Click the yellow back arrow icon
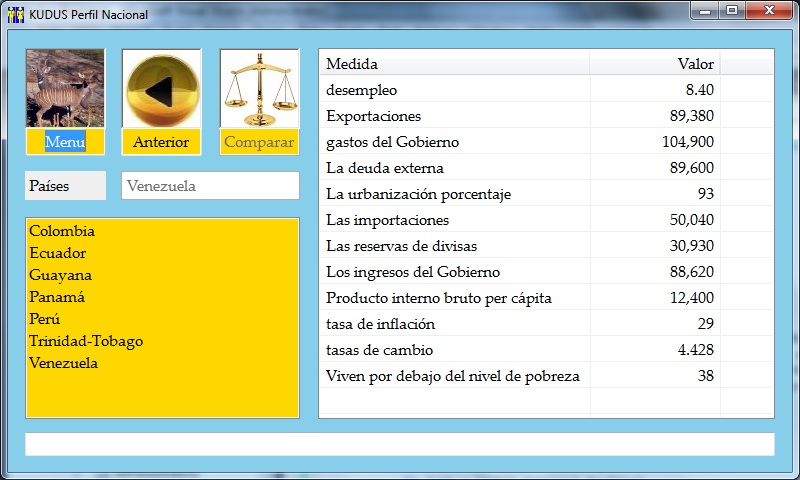Screen dimensions: 800x480 tap(161, 89)
